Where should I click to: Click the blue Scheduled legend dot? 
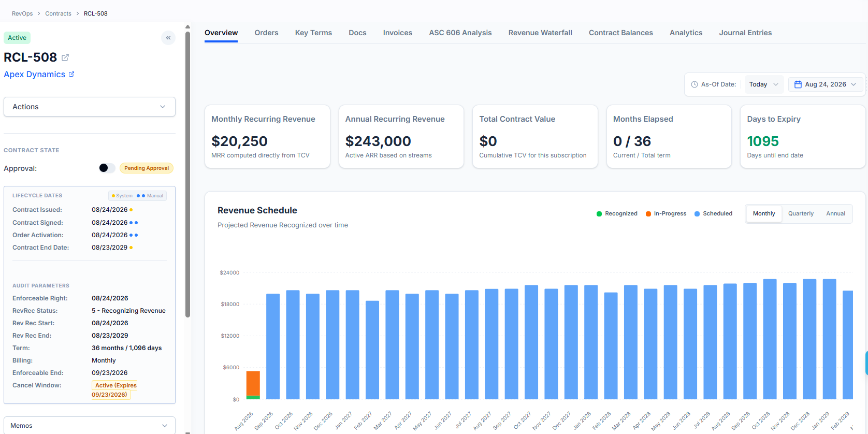tap(697, 214)
